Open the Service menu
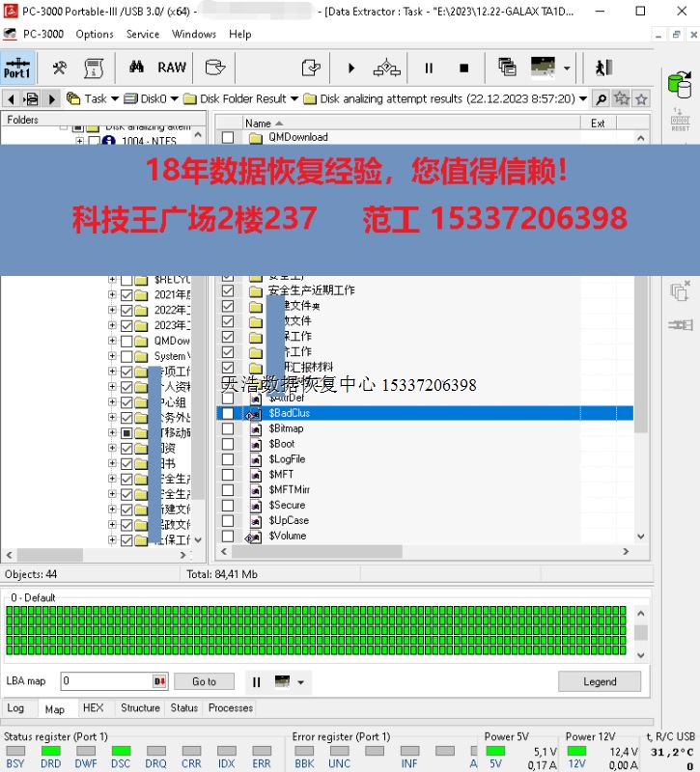Screen dimensions: 700x772 [143, 34]
